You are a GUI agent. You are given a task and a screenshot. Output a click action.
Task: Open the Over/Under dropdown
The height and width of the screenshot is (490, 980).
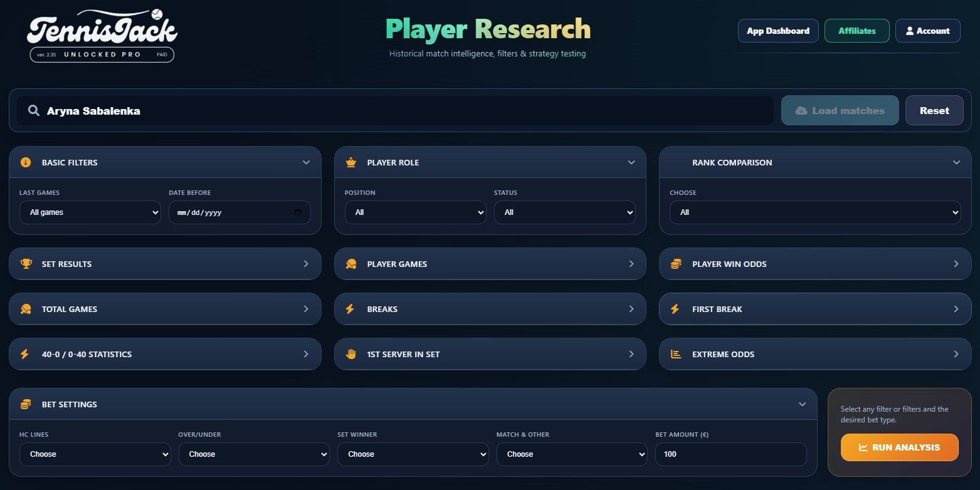(254, 454)
